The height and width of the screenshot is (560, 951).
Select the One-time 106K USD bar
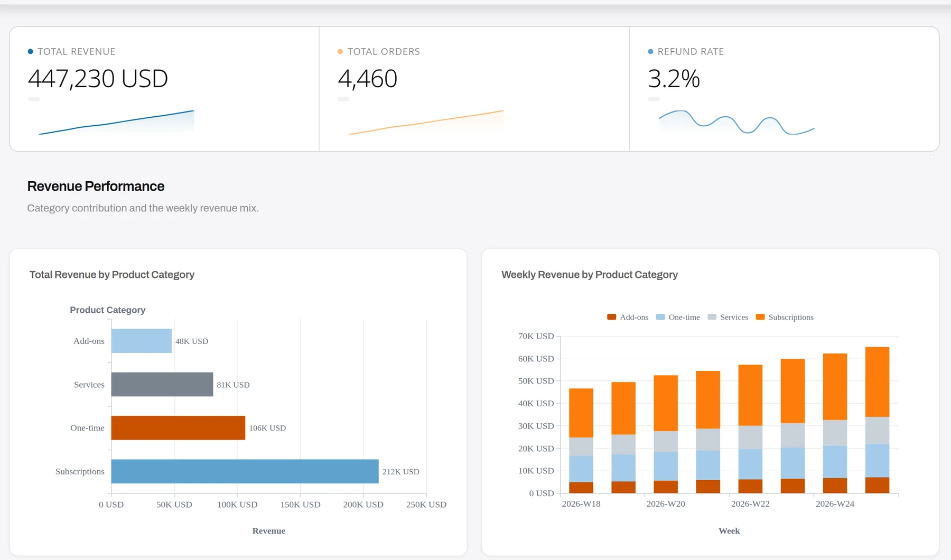(x=178, y=428)
